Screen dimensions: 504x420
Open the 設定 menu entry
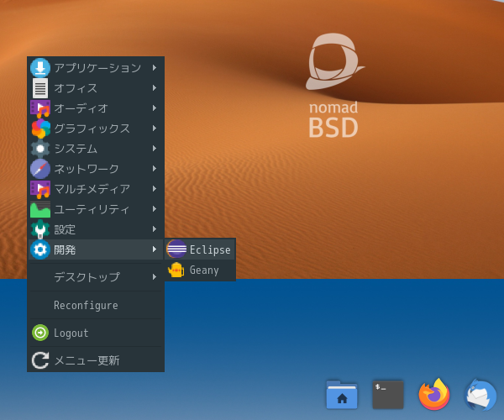pyautogui.click(x=96, y=229)
